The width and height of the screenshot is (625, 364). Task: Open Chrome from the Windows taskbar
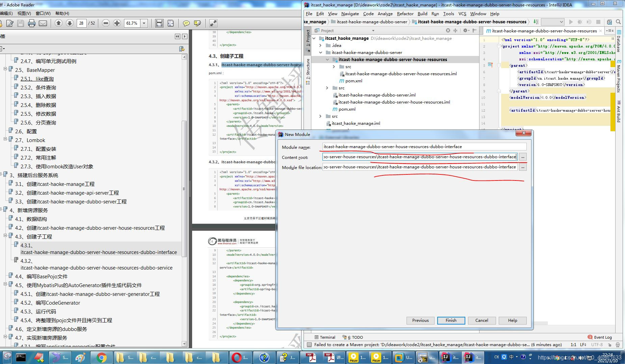pyautogui.click(x=101, y=357)
